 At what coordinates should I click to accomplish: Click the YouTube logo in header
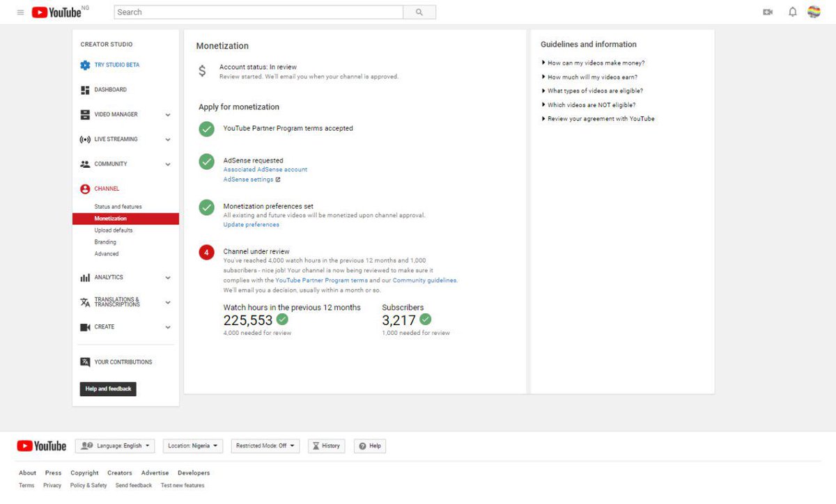(57, 12)
